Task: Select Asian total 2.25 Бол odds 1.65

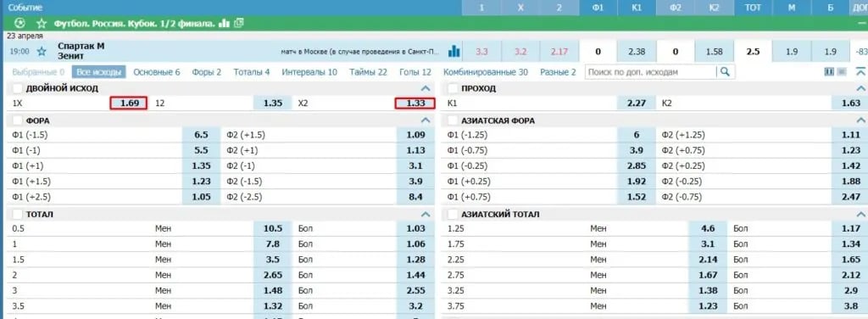Action: (850, 260)
